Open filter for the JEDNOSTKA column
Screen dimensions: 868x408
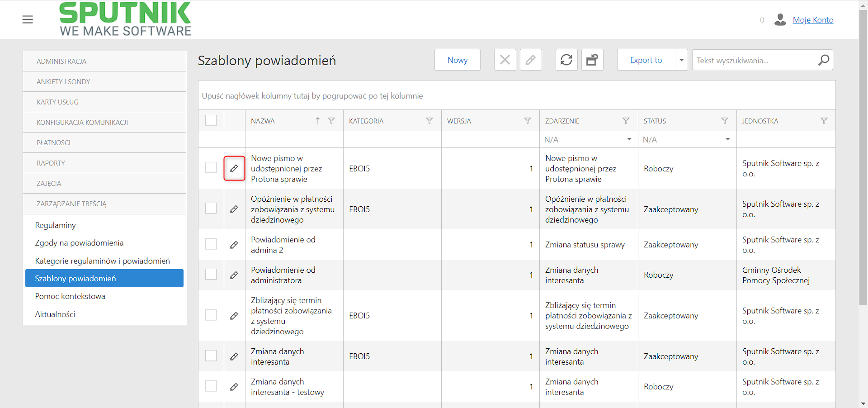pos(824,121)
